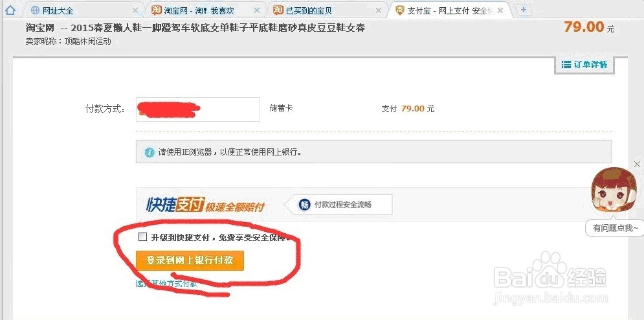Close the 淘宝网 我喜欢 tab
Image resolution: width=644 pixels, height=320 pixels.
click(257, 11)
